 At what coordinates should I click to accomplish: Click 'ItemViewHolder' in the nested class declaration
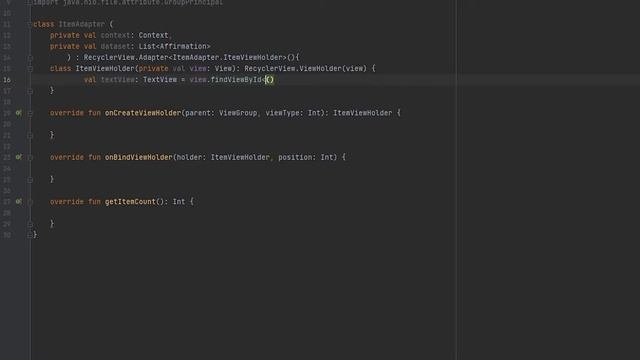pyautogui.click(x=105, y=69)
